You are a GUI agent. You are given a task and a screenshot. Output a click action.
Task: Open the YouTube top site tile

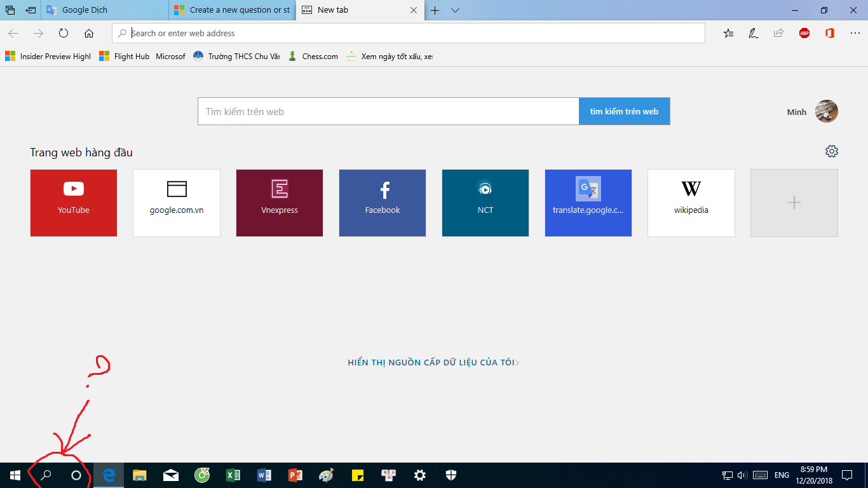(x=74, y=203)
